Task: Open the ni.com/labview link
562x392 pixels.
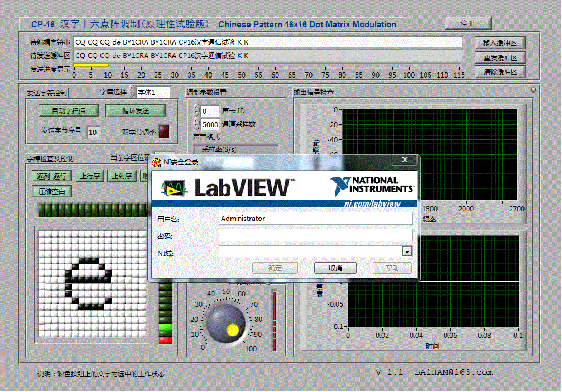Action: [372, 204]
